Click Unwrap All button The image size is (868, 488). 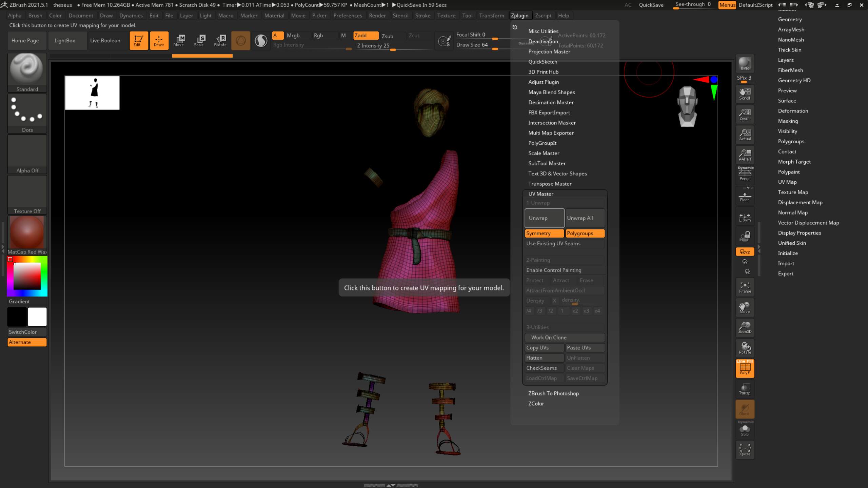pos(585,218)
